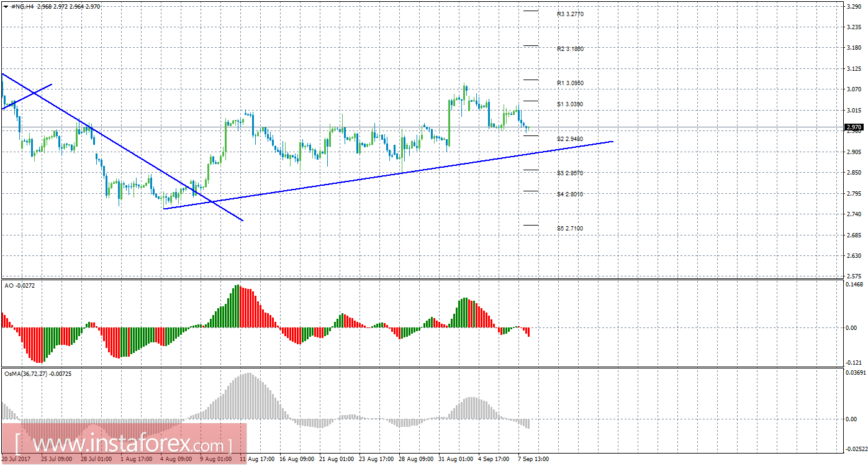Select the 4 Sep 17:00 time label
This screenshot has height=466, width=868.
494,459
